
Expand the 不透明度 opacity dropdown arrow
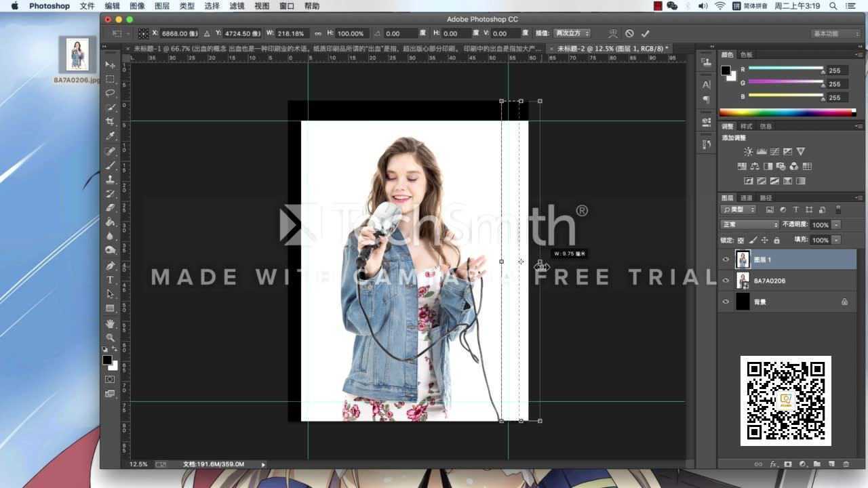tap(836, 224)
